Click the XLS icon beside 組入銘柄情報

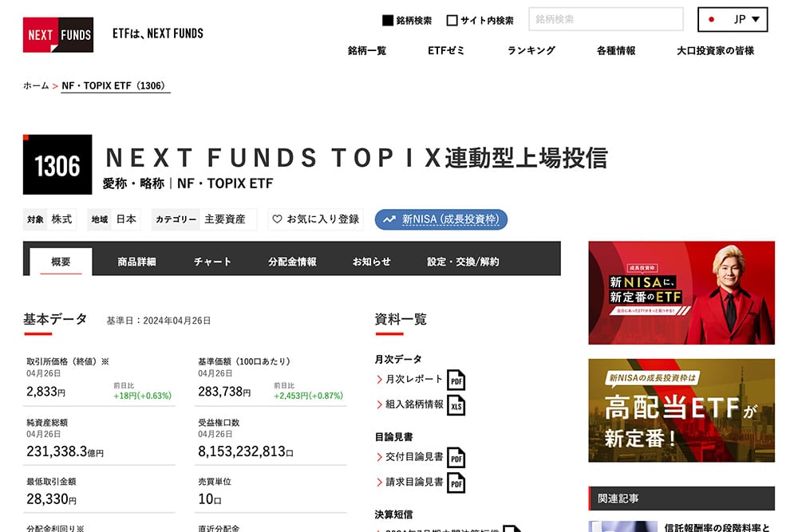coord(456,405)
